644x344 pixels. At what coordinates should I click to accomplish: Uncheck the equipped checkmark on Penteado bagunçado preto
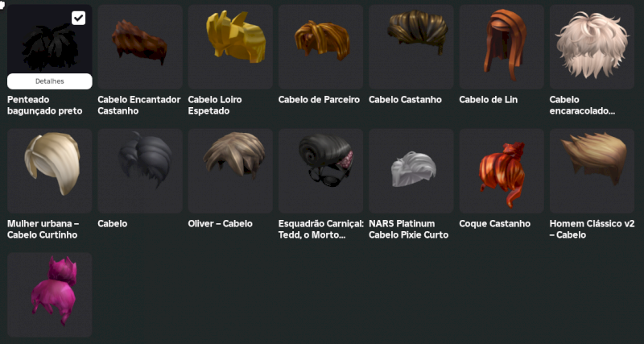78,18
